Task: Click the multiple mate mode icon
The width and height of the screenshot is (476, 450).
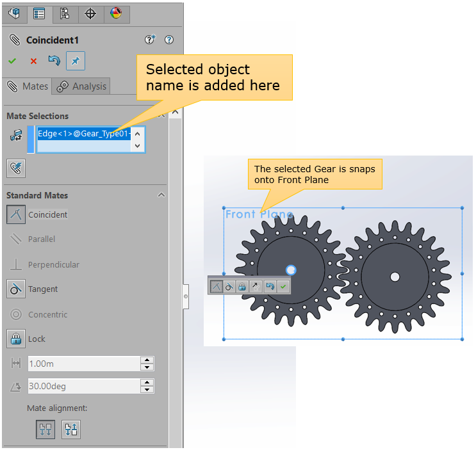Action: click(16, 168)
